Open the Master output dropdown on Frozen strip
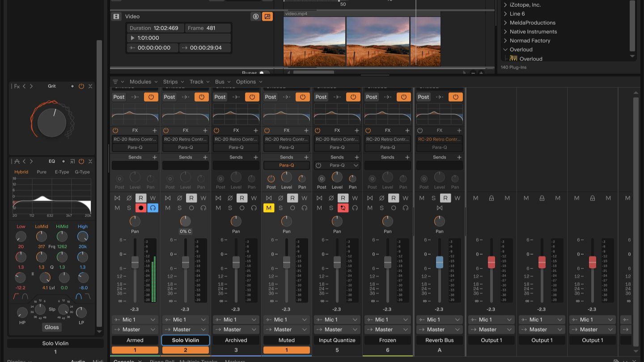The height and width of the screenshot is (362, 644). (x=388, y=329)
